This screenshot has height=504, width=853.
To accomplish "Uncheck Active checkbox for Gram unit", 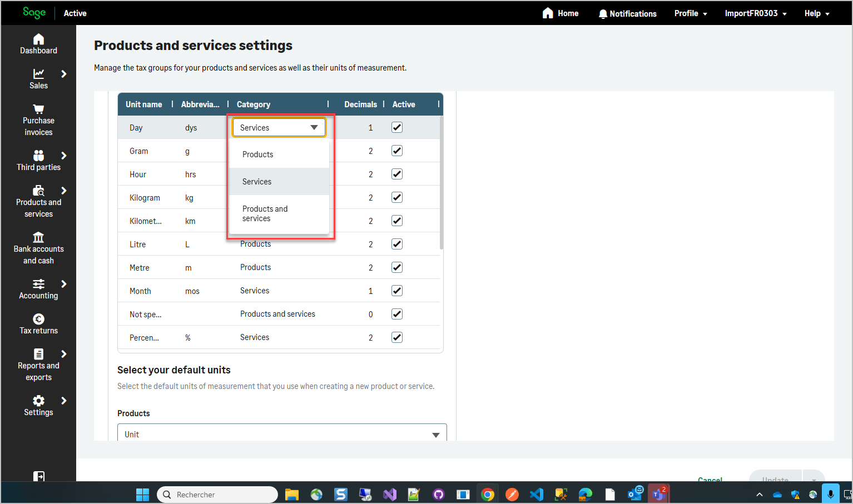I will pyautogui.click(x=397, y=151).
